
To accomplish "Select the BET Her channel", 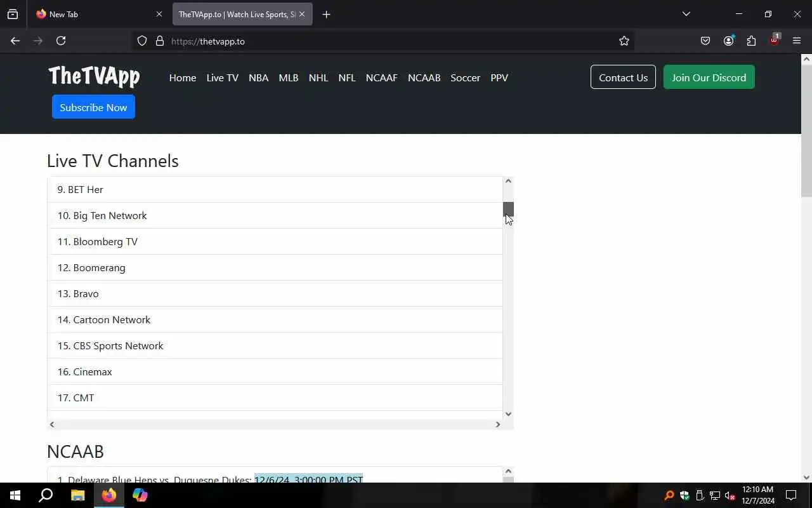I will tap(275, 189).
